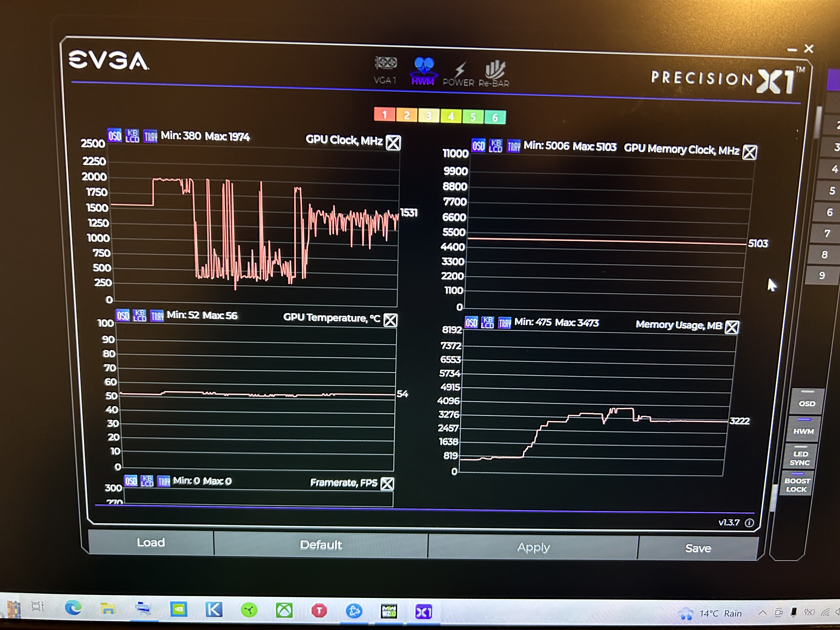Image resolution: width=840 pixels, height=630 pixels.
Task: Toggle OSD for the GPU Temperature graph
Action: coord(122,315)
